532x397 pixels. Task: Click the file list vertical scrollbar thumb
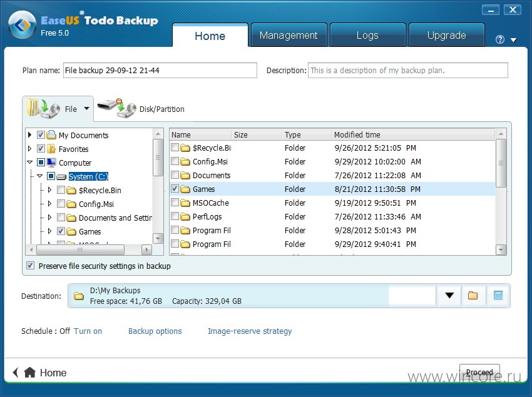point(501,163)
